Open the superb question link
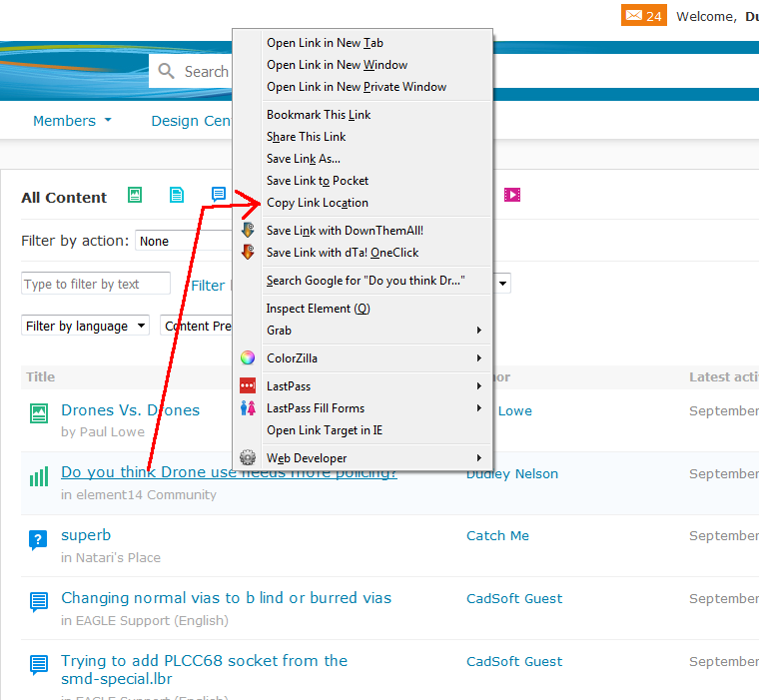Screen dimensions: 759x700 tap(86, 535)
